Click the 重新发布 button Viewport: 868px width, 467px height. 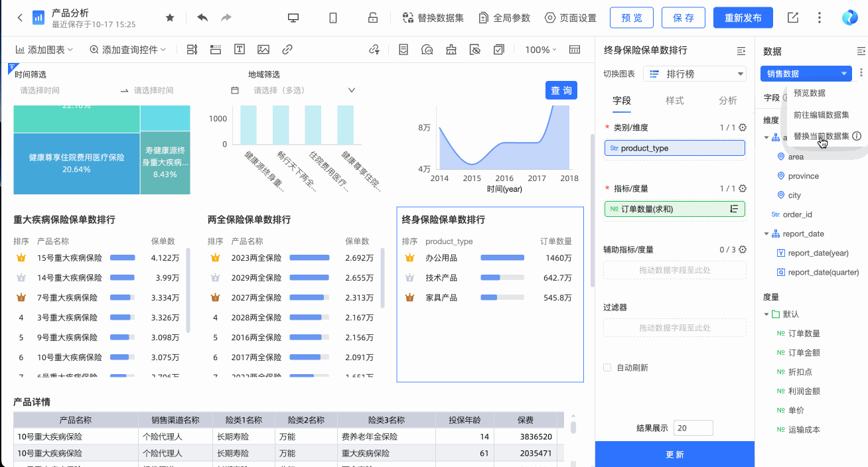pyautogui.click(x=743, y=18)
